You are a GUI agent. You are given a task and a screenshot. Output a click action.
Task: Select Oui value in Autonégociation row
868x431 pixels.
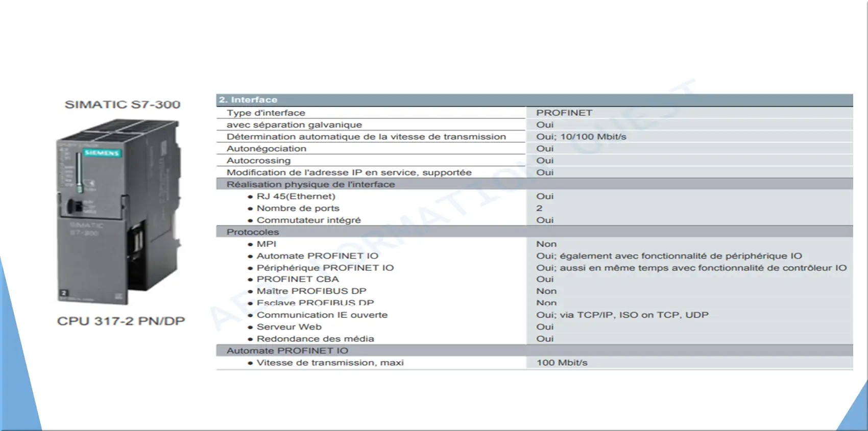(x=545, y=149)
